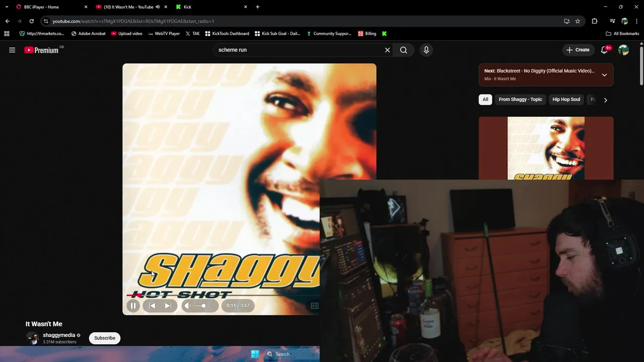644x362 pixels.
Task: Clear the YouTube search box text
Action: 387,50
